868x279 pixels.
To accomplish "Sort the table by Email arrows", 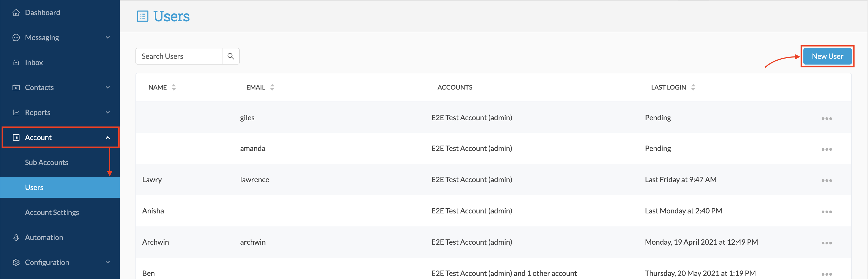I will pyautogui.click(x=272, y=87).
